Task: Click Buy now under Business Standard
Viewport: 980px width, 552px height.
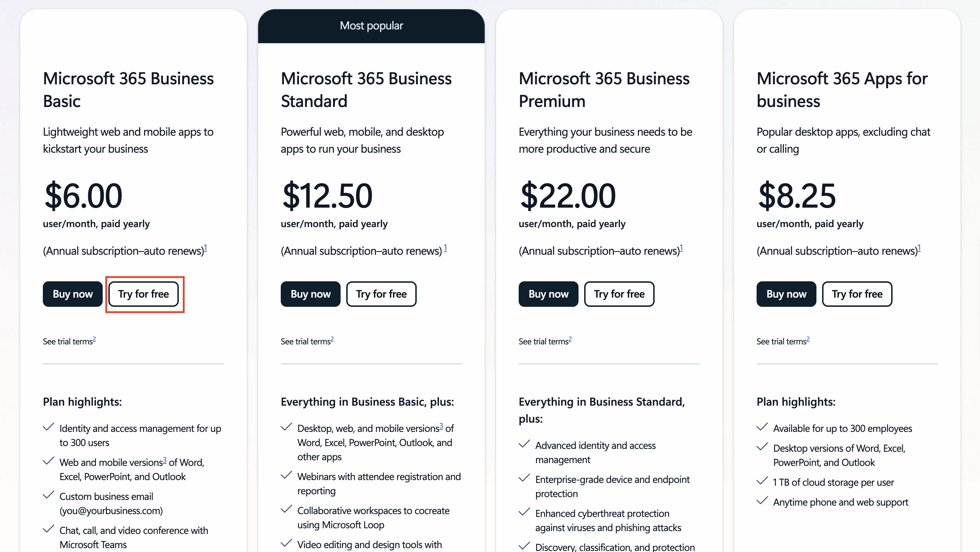Action: 310,293
